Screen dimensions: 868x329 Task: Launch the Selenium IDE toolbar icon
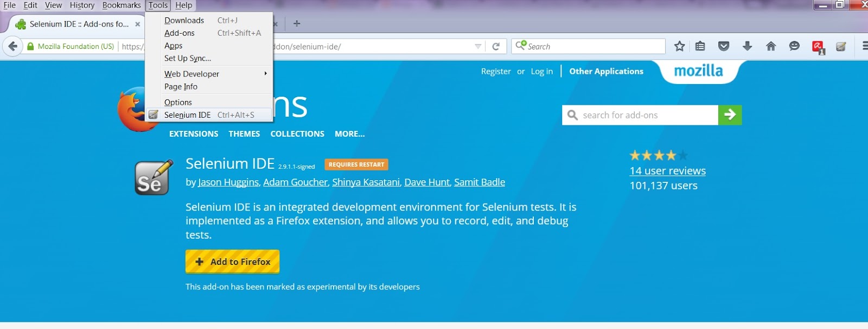(841, 46)
